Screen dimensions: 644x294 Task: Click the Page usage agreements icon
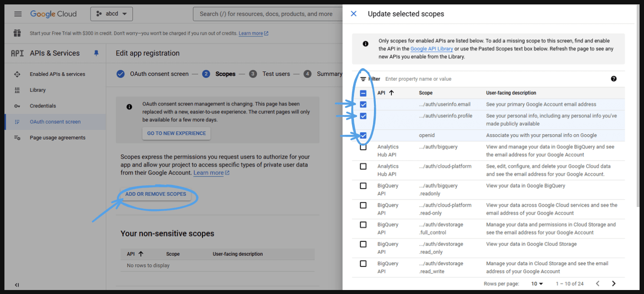(17, 138)
